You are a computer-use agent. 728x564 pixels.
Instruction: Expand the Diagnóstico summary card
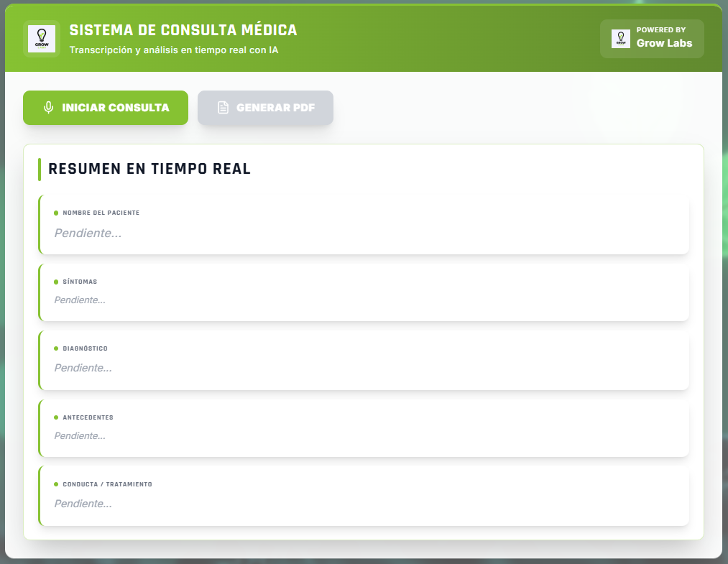[x=364, y=360]
